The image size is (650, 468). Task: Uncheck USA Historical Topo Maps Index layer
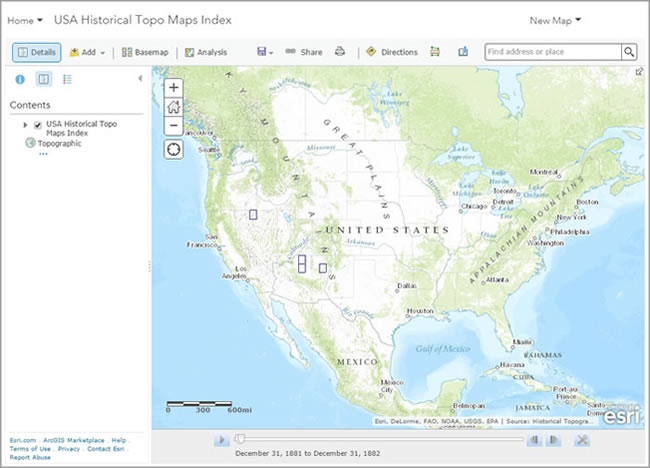click(38, 125)
